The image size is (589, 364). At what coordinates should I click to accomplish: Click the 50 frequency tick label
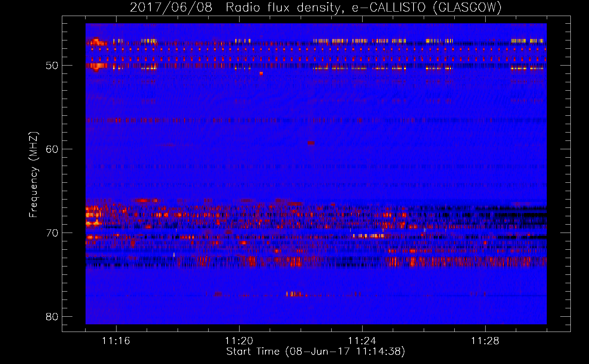[x=52, y=66]
